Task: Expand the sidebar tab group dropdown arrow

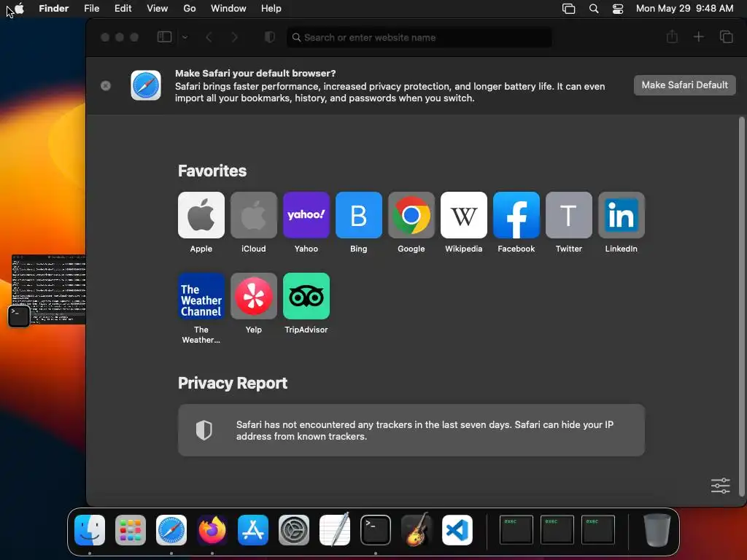Action: (185, 37)
